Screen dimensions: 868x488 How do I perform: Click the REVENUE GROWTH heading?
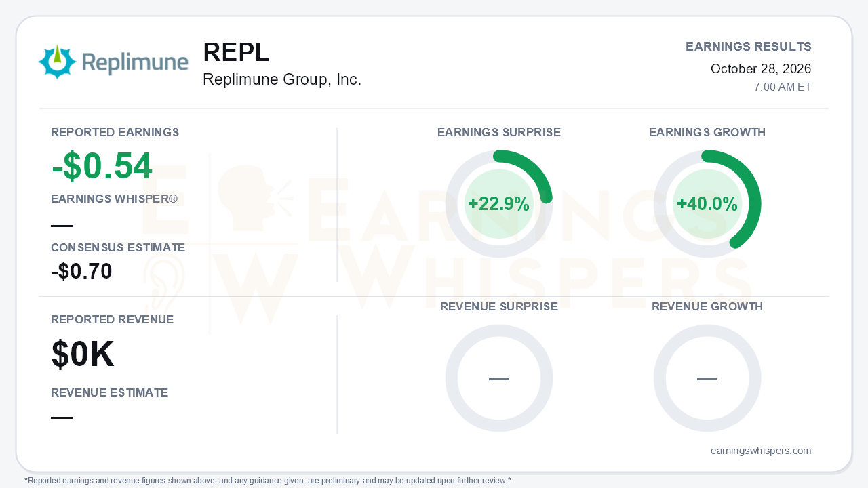707,306
